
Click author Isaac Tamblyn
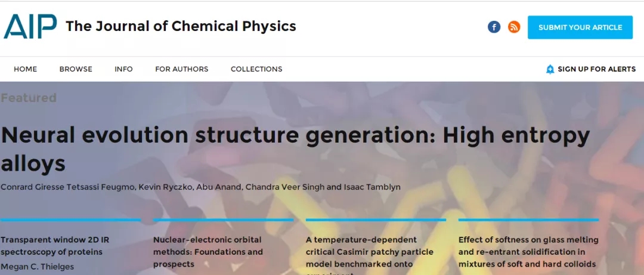373,187
